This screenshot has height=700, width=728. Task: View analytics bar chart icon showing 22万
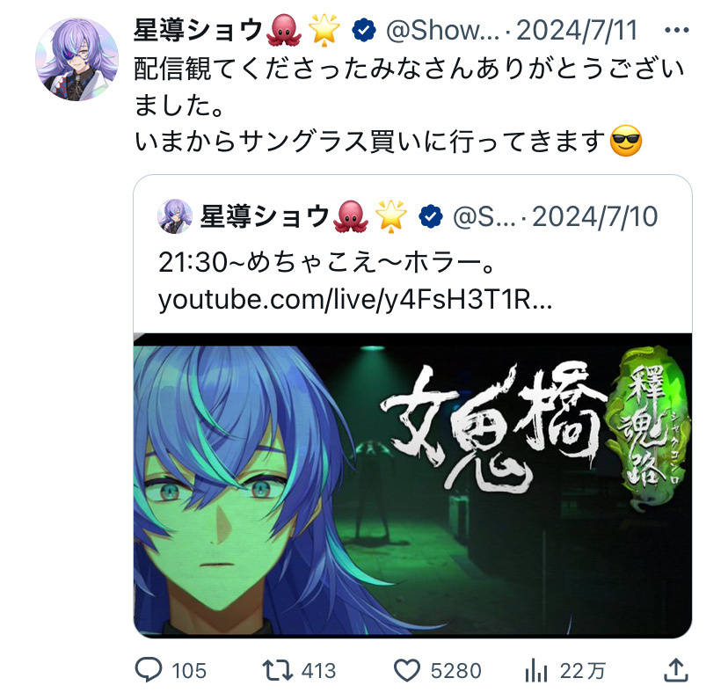pyautogui.click(x=536, y=670)
